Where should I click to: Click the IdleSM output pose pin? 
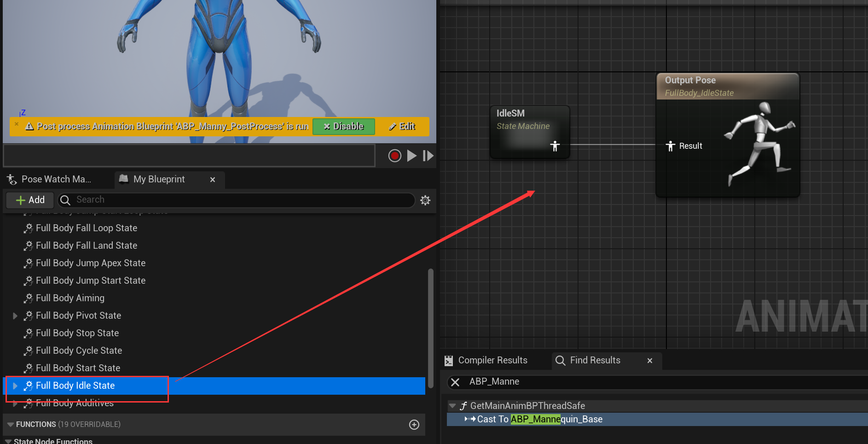click(x=555, y=146)
